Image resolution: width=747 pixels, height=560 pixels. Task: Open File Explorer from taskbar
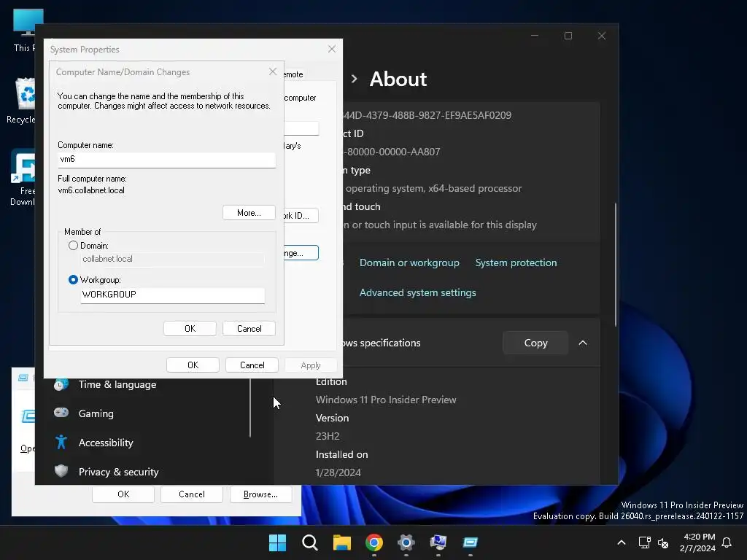(x=342, y=542)
